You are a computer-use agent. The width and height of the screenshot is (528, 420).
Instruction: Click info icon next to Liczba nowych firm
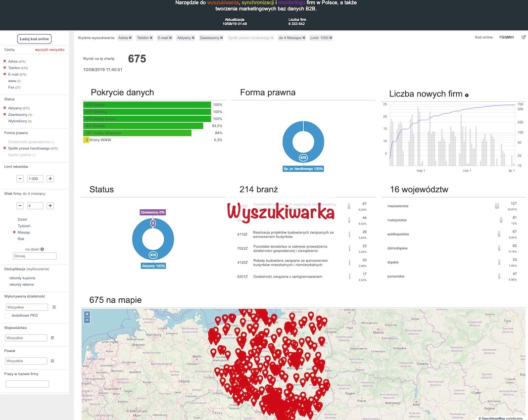(467, 95)
